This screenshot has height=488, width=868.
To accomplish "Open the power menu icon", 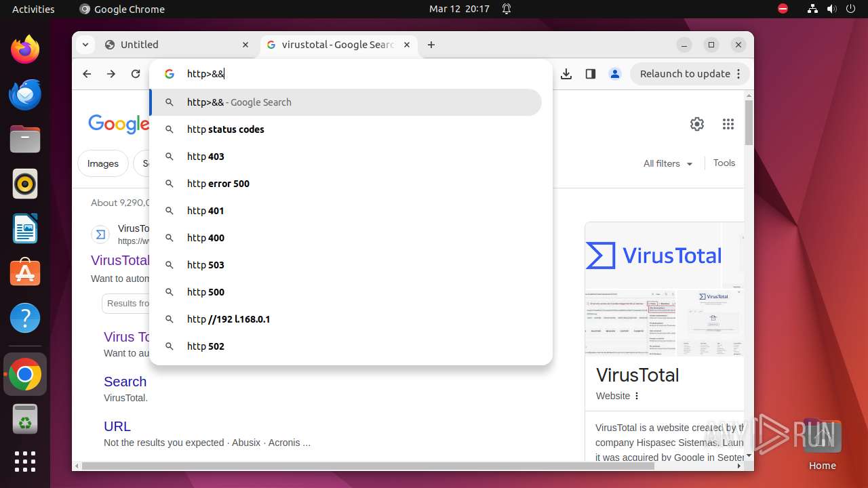I will click(850, 9).
